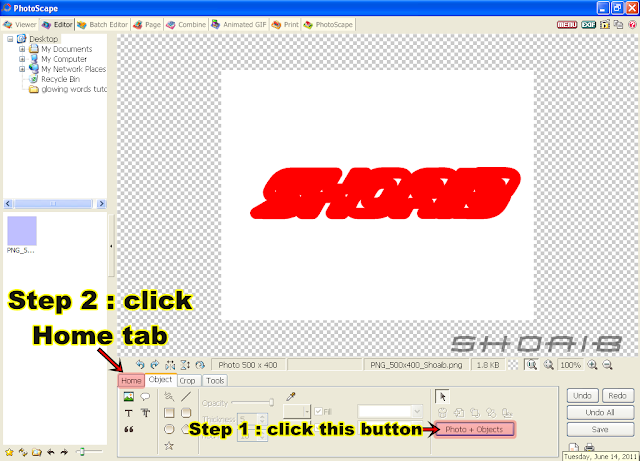Select the Line drawing tool
640x461 pixels.
(186, 396)
